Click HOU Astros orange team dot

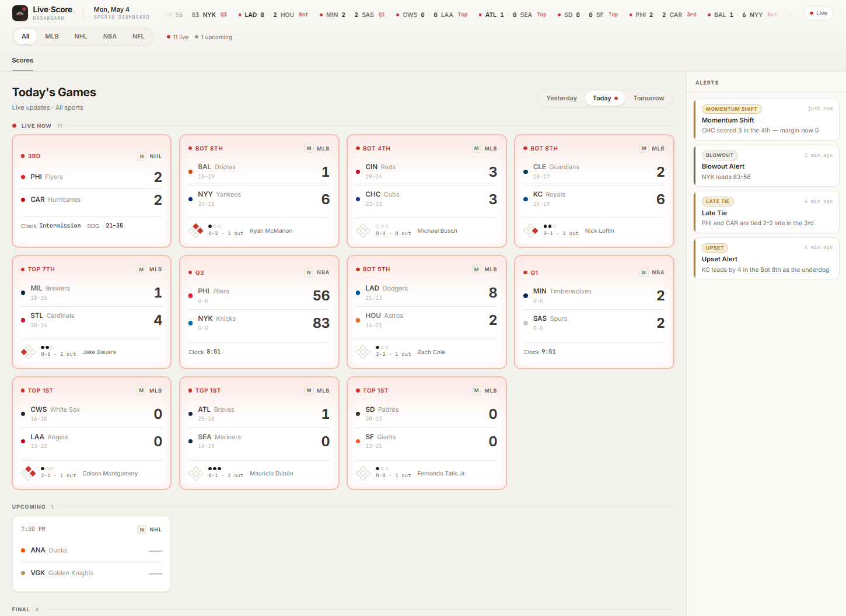358,320
